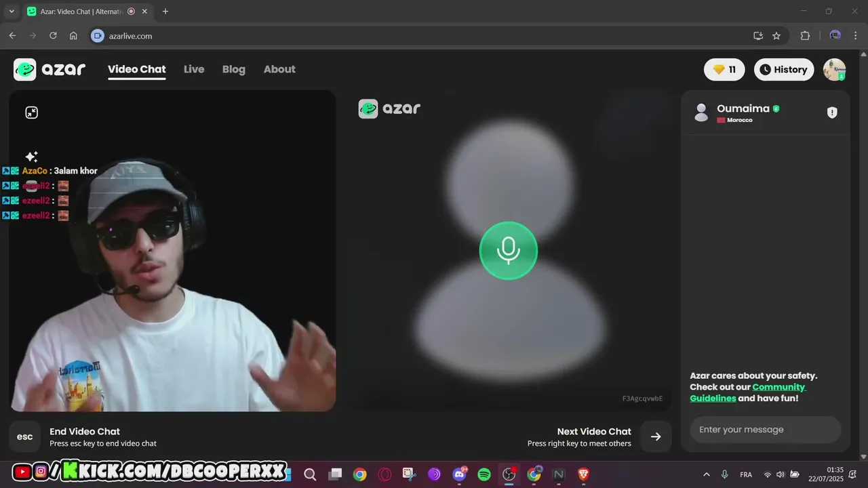Open the volume tray icon
This screenshot has height=488, width=868.
(x=781, y=474)
